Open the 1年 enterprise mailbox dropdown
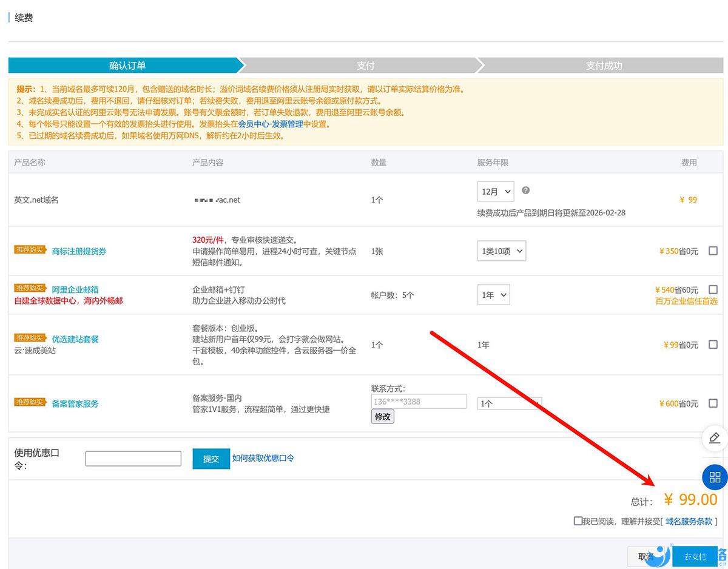The height and width of the screenshot is (569, 728). (493, 295)
